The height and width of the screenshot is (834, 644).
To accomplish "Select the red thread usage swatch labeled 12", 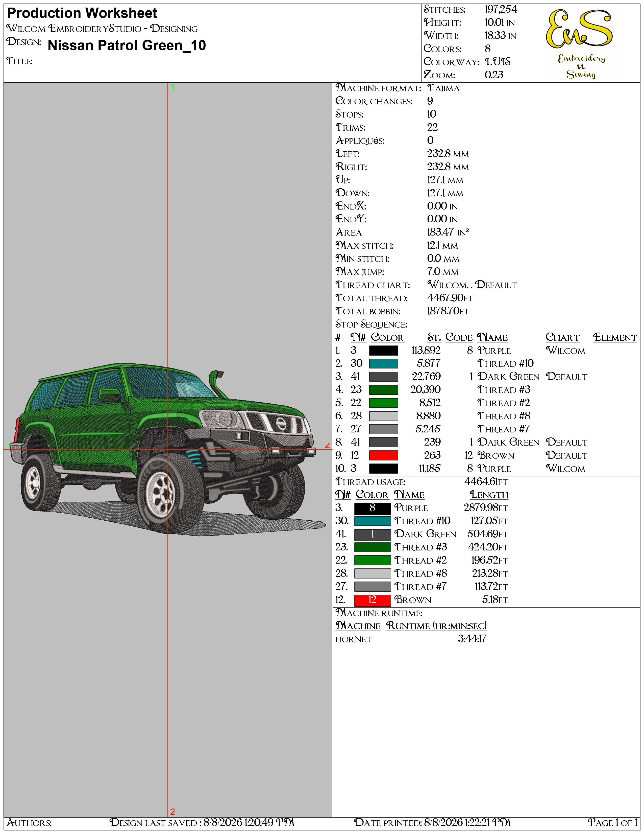I will [372, 600].
